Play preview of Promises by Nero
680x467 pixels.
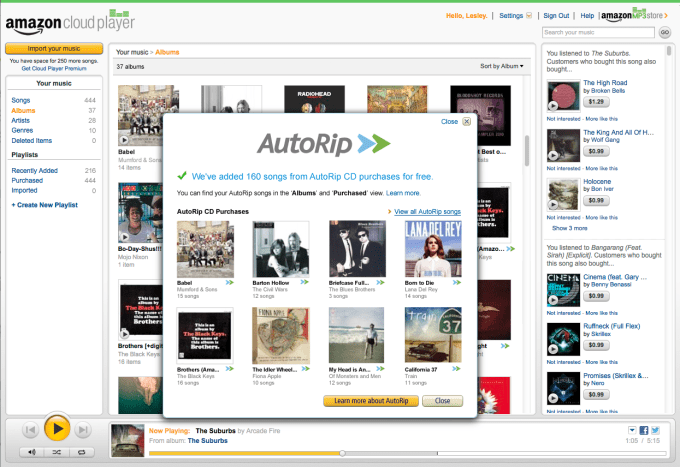(x=553, y=398)
